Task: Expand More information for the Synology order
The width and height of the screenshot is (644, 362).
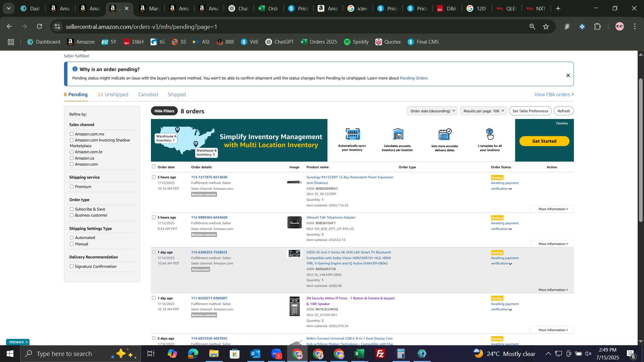Action: pos(552,209)
